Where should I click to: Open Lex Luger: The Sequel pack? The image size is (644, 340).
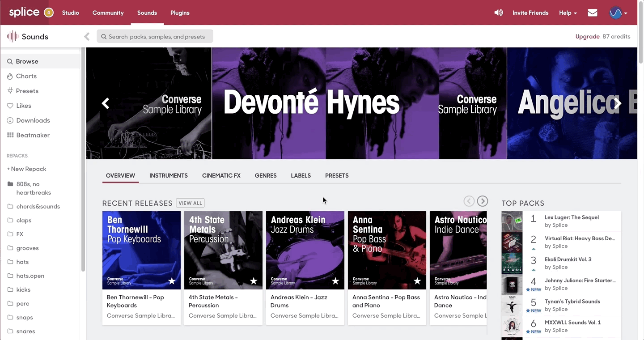pos(561,221)
